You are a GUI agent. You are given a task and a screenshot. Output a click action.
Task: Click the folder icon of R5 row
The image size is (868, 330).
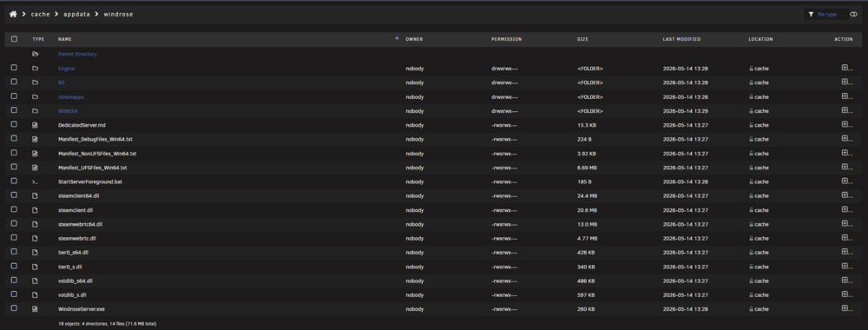pos(36,82)
